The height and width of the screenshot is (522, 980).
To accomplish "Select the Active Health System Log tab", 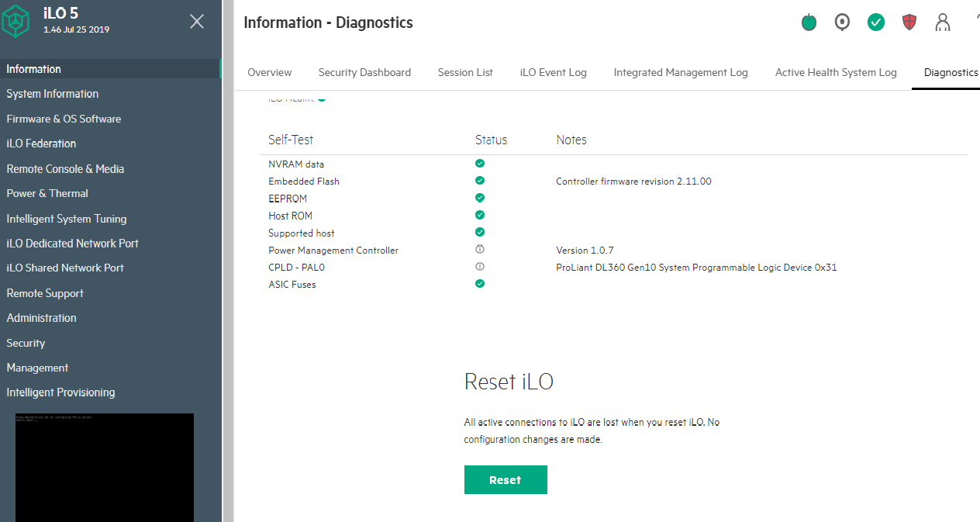I will (x=836, y=72).
